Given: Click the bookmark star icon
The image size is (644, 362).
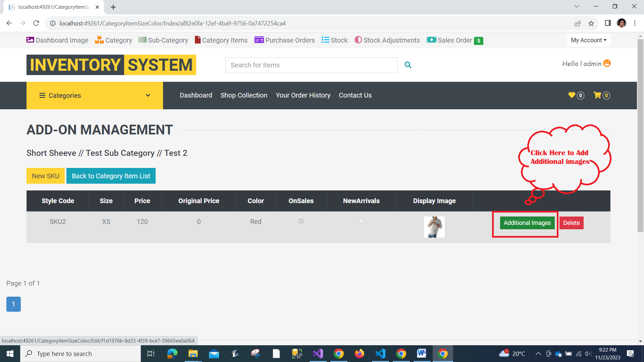Looking at the screenshot, I should coord(591,23).
